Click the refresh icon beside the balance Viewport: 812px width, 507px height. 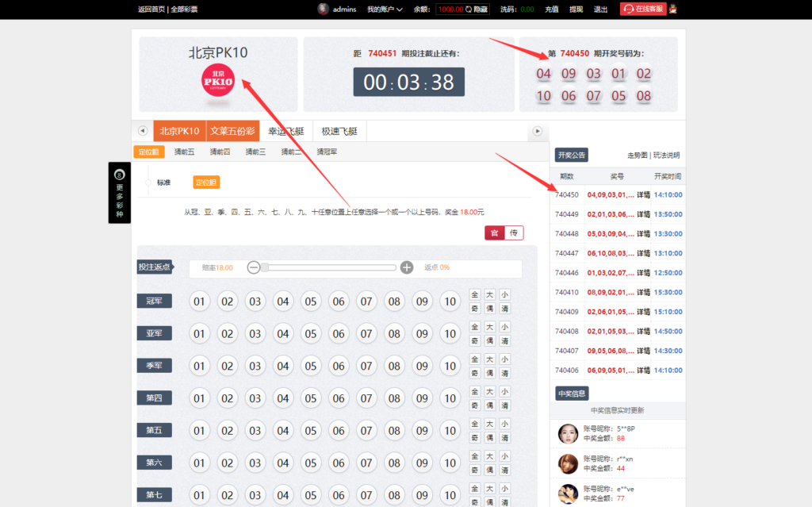pos(469,10)
